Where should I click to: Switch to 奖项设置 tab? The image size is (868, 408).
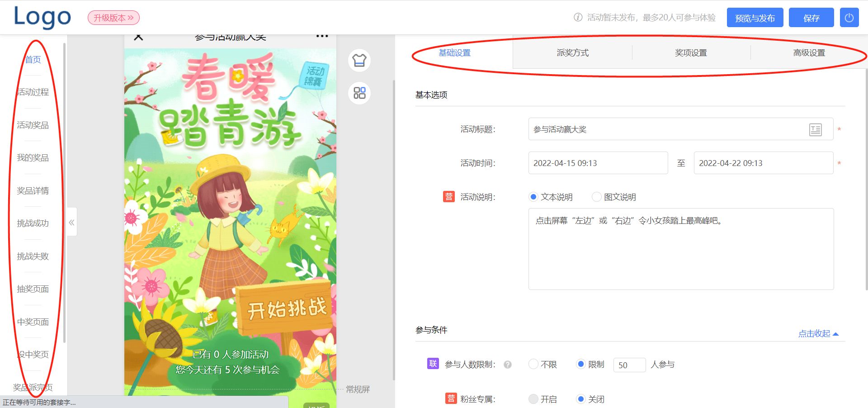pos(691,53)
